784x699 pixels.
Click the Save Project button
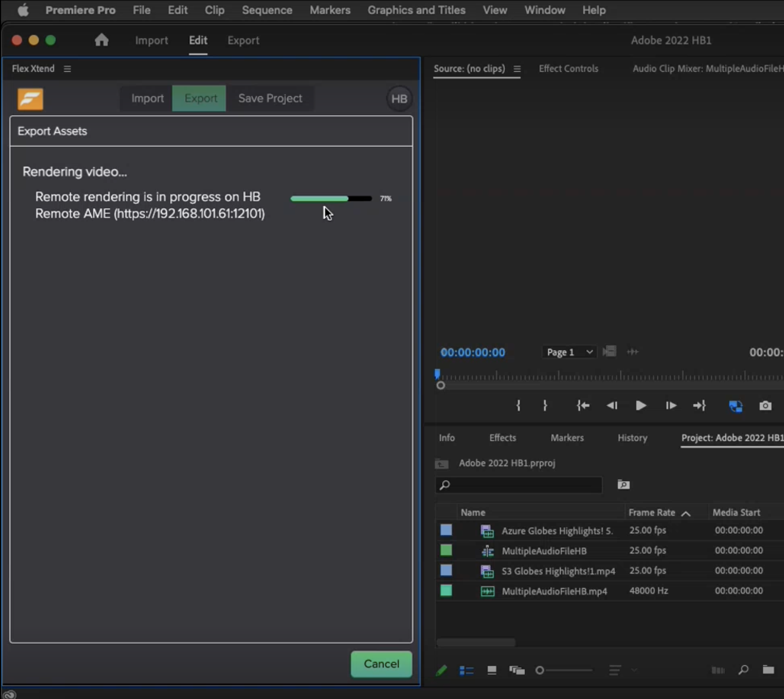pos(270,99)
